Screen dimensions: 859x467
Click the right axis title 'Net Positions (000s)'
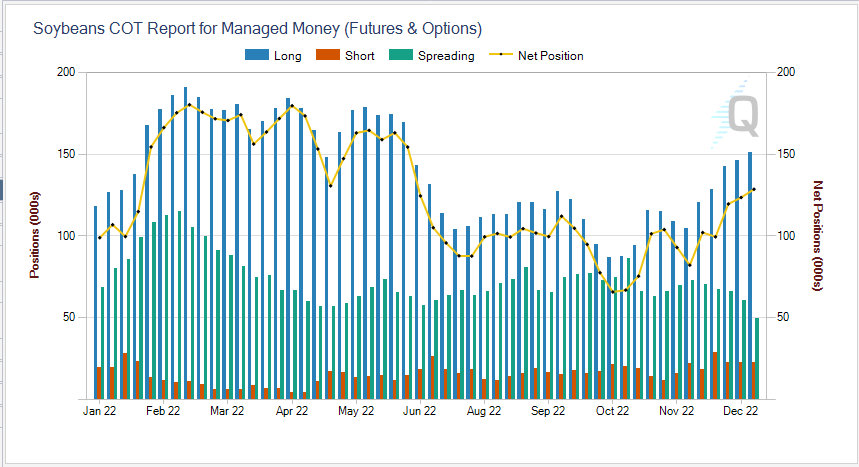click(817, 236)
